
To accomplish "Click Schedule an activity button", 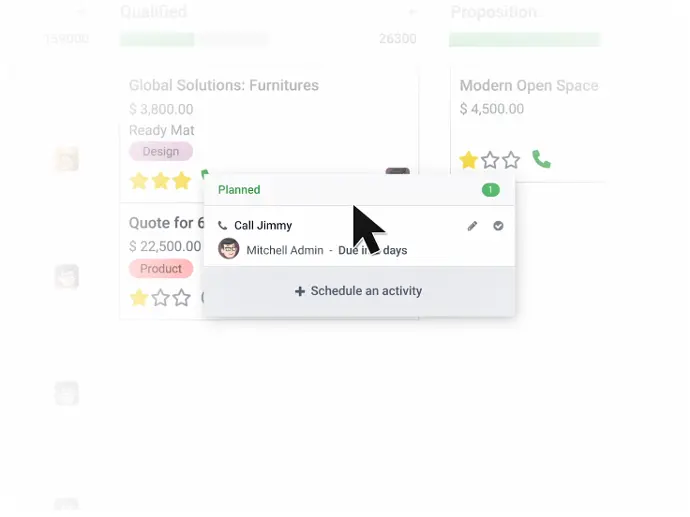I will 358,291.
